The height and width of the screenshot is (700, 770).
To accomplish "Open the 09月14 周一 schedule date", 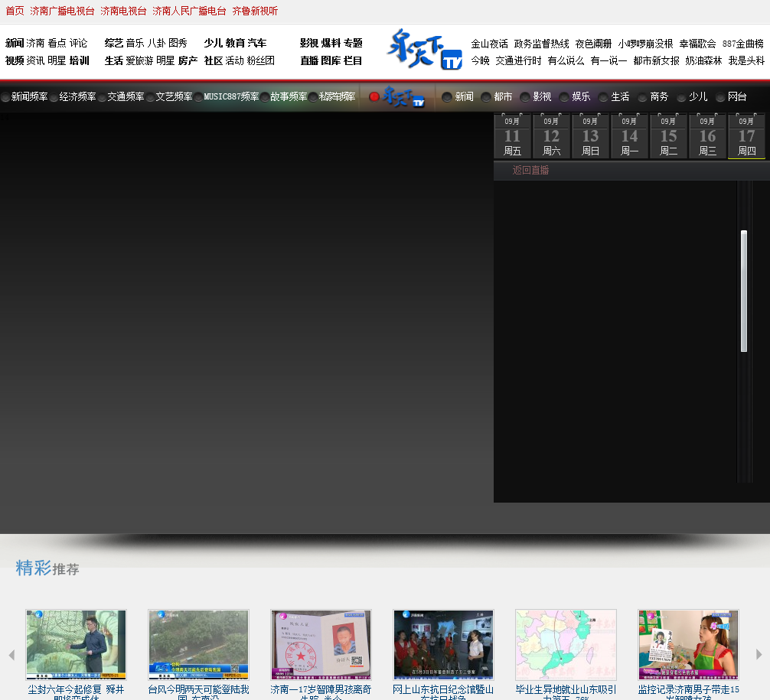I will (629, 136).
